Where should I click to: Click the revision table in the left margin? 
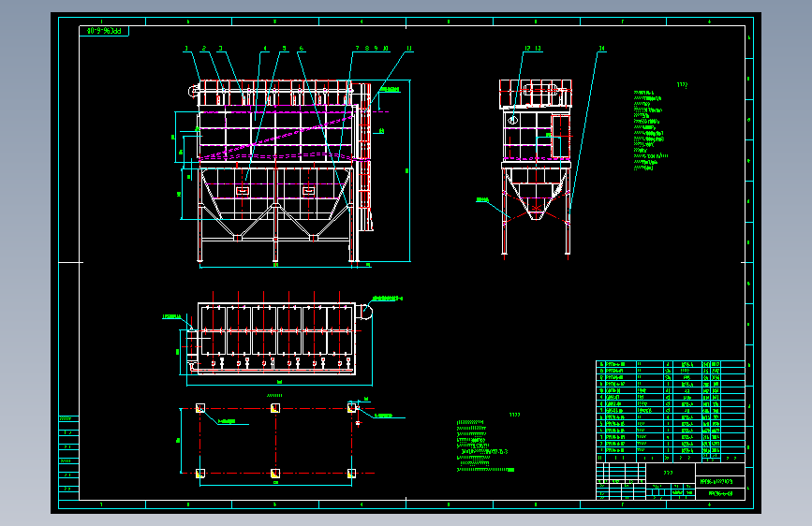[x=69, y=457]
